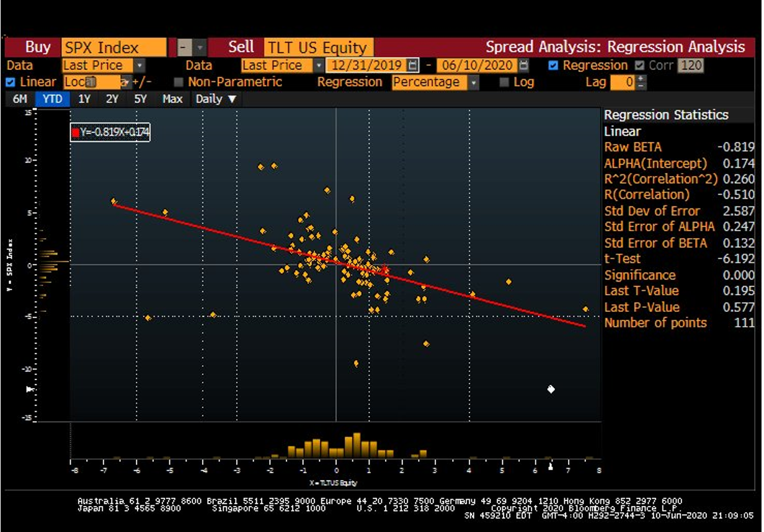This screenshot has width=764, height=532.
Task: Click the Std Error of ALPHA label
Action: [x=659, y=228]
